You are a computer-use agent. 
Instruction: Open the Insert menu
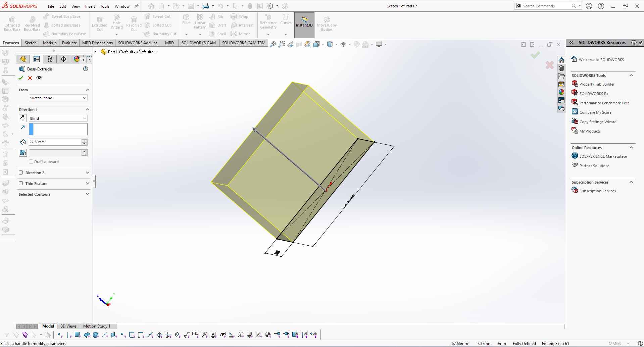click(90, 6)
